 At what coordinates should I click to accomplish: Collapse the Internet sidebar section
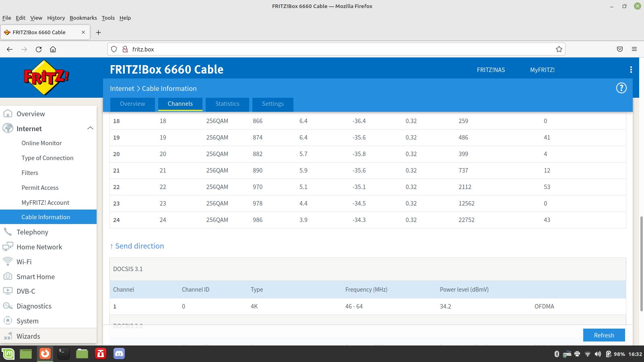tap(90, 128)
